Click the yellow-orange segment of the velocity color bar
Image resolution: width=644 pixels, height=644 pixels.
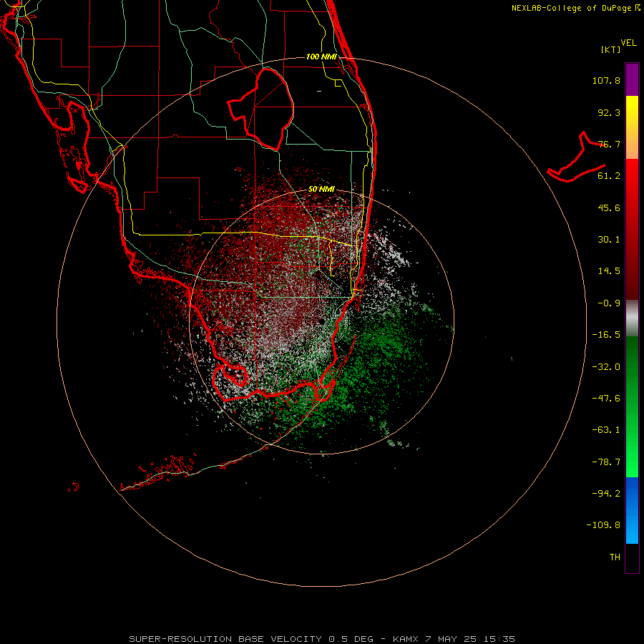coord(632,127)
